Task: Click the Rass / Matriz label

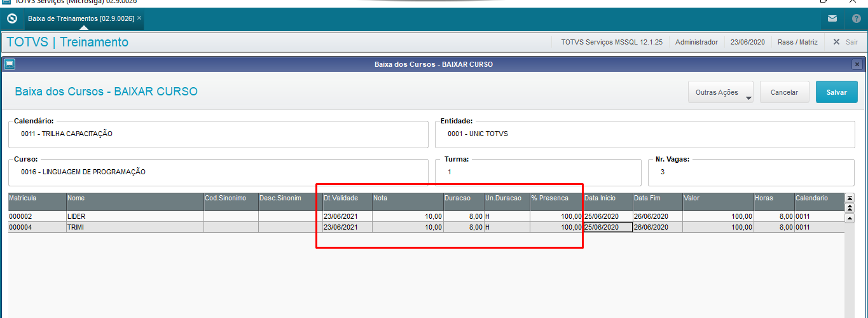Action: pyautogui.click(x=797, y=42)
